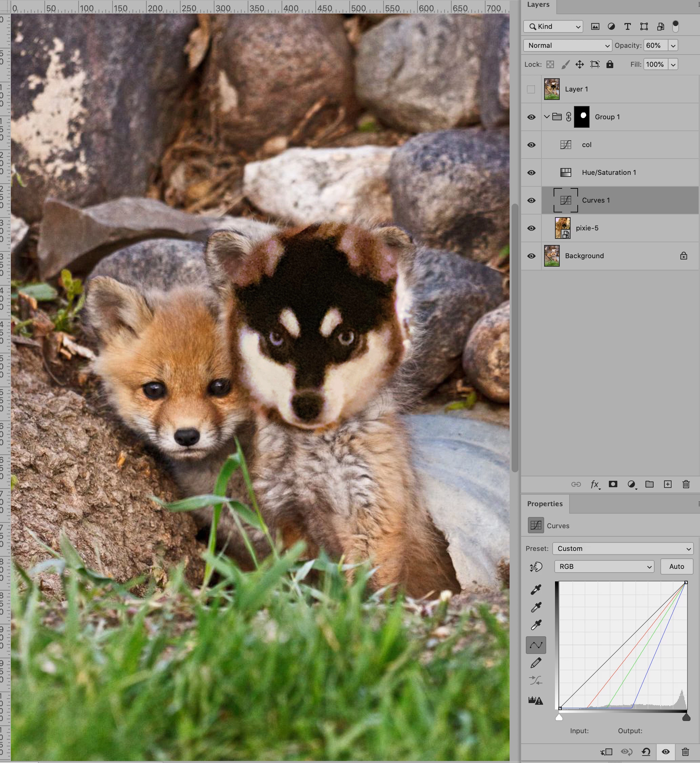Click the Properties panel tab

point(544,504)
